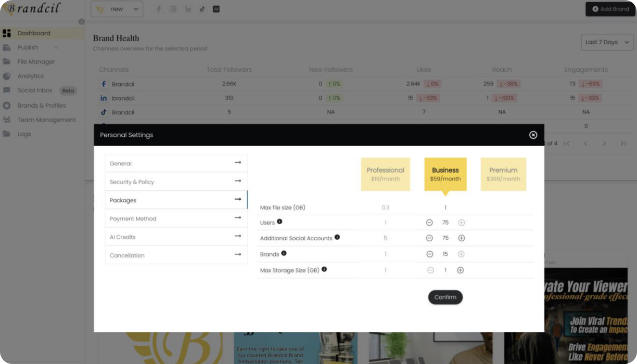Decrease the Brands count
The height and width of the screenshot is (364, 637).
click(429, 254)
